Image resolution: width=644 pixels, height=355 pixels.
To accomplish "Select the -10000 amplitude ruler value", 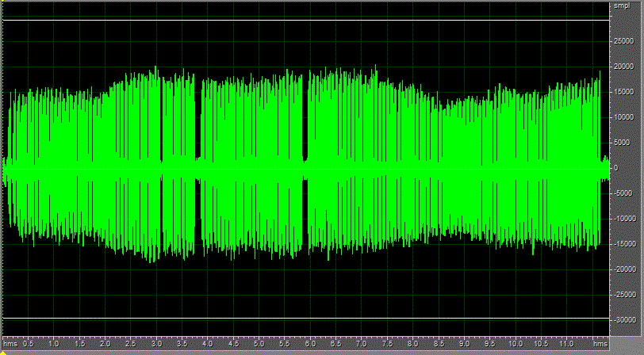I will [x=624, y=219].
